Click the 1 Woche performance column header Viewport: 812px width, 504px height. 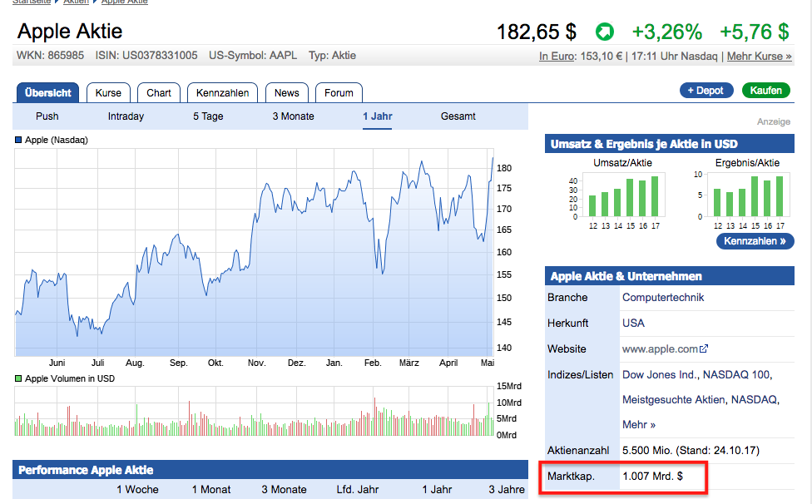tap(138, 490)
